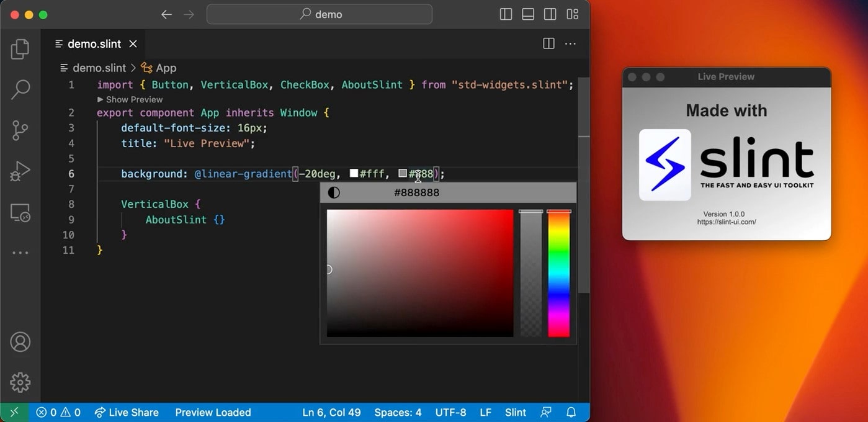Open the Accounts icon in activity bar
The width and height of the screenshot is (868, 422).
point(20,342)
